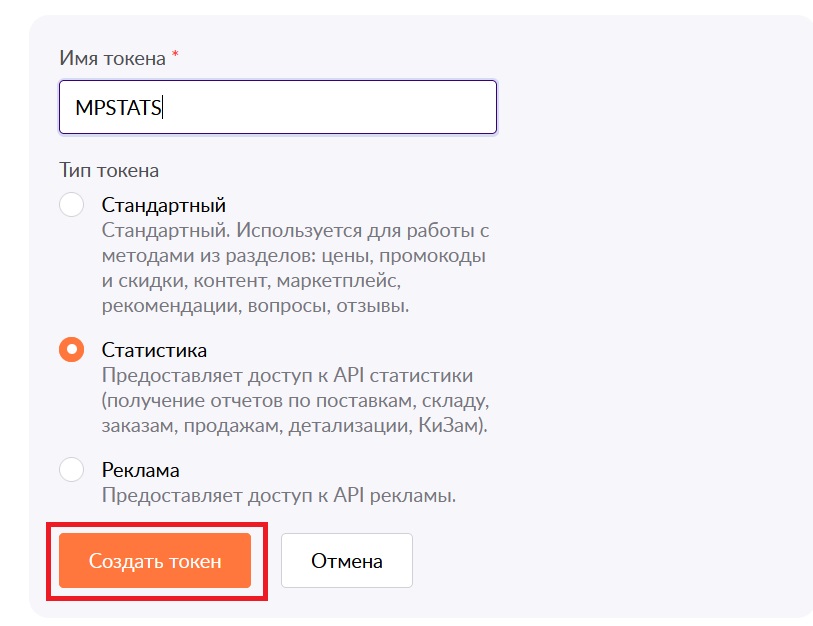Click the token name input field
This screenshot has width=813, height=626.
click(x=278, y=107)
